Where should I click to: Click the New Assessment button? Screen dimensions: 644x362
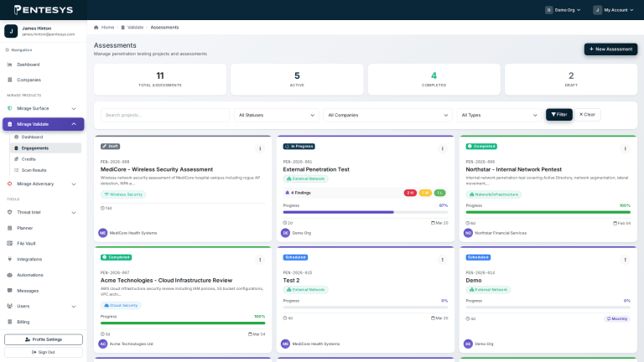point(610,49)
